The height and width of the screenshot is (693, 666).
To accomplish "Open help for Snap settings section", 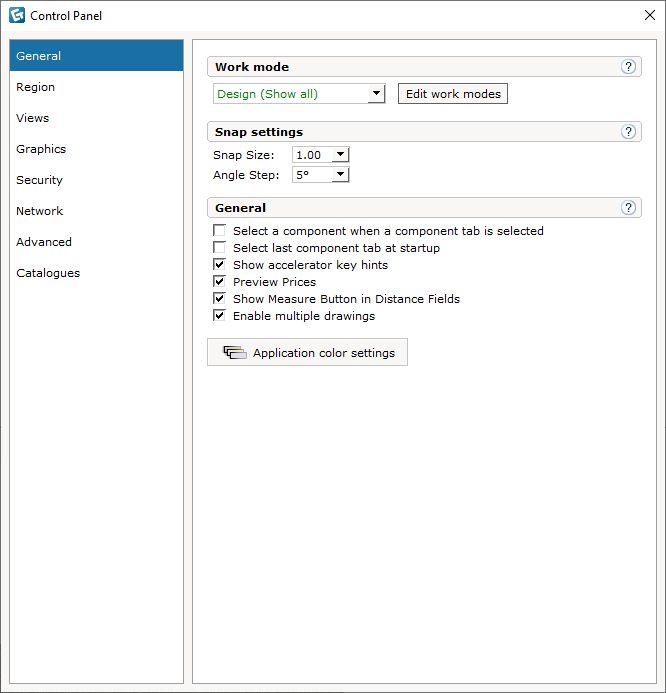I will 628,132.
